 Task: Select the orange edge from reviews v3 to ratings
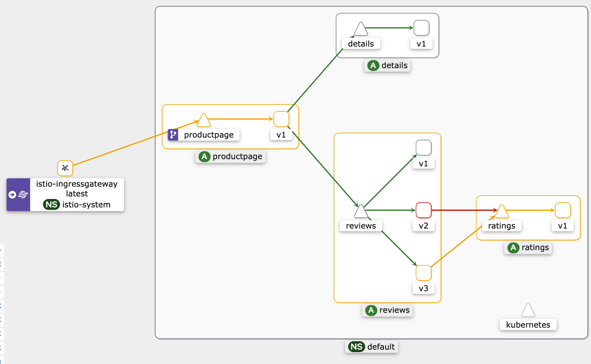point(463,242)
